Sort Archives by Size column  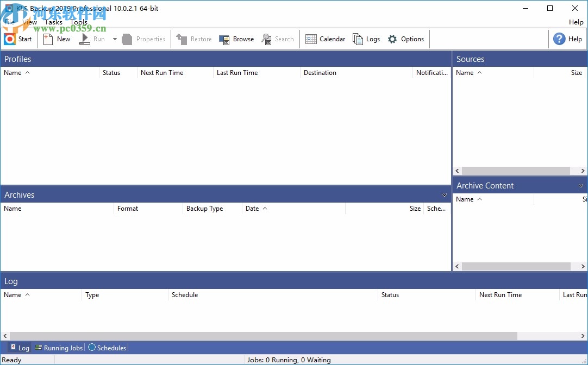(x=384, y=209)
